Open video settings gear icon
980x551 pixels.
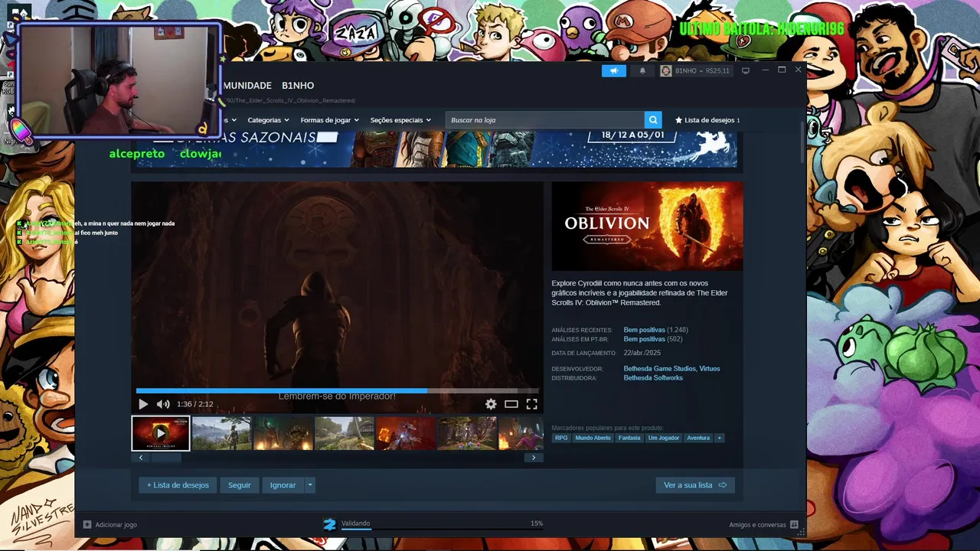click(491, 404)
